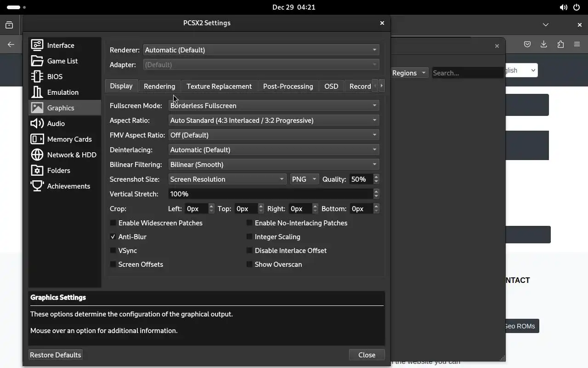Screen dimensions: 588x368
Task: Check Disable Interlace Offset
Action: (x=249, y=250)
